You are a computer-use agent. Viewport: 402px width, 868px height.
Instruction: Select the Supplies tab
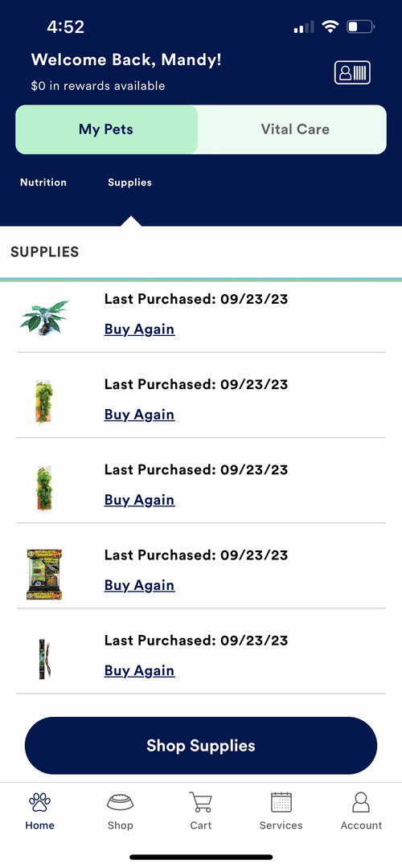(129, 182)
